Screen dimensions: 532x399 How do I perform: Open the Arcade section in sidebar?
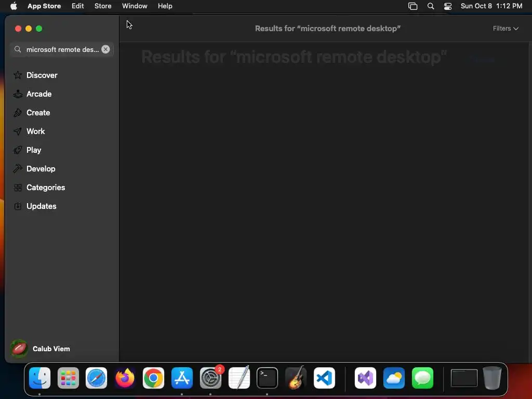tap(62, 94)
